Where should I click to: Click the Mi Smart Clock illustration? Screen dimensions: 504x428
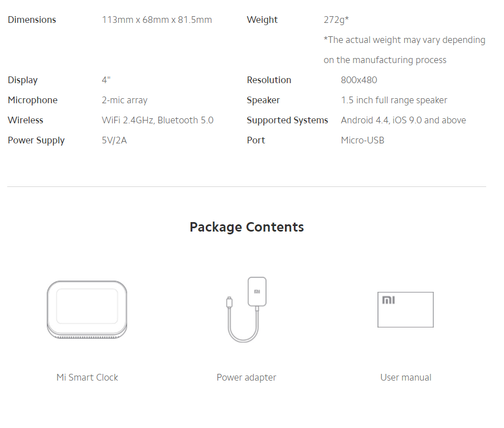tap(87, 310)
